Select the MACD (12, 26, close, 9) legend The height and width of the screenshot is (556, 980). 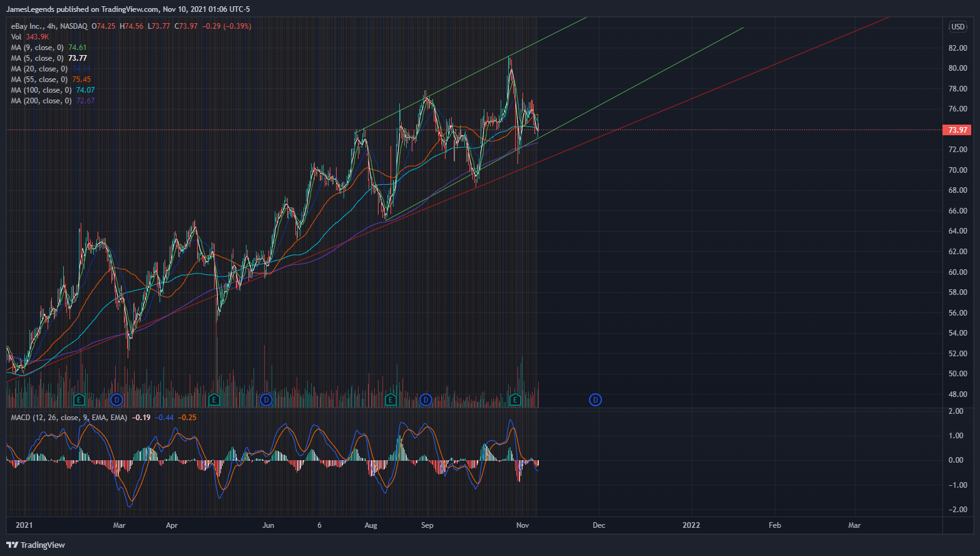[x=69, y=418]
